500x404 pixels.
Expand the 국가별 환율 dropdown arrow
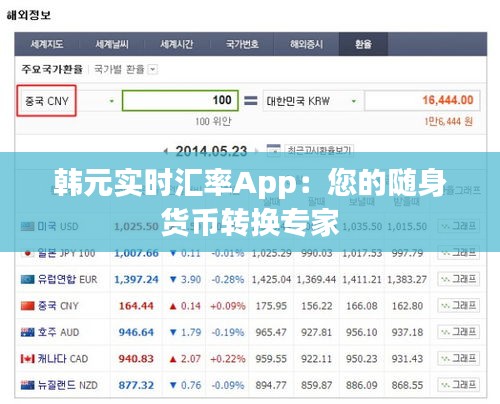tap(153, 69)
